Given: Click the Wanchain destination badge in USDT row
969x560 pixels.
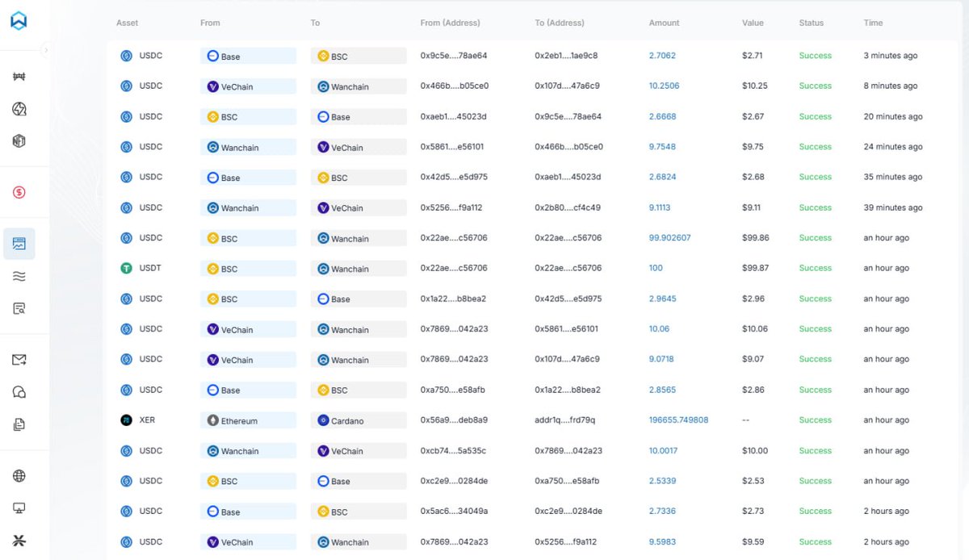Looking at the screenshot, I should [358, 269].
